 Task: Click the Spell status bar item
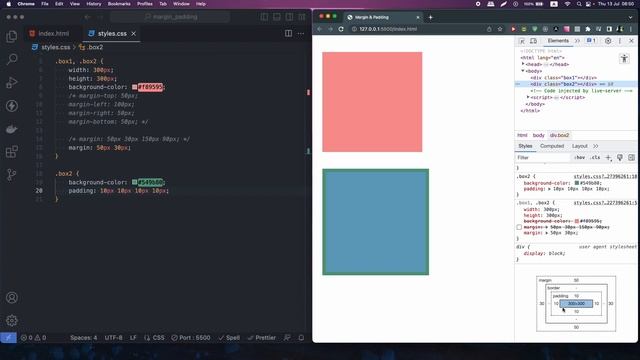click(229, 338)
